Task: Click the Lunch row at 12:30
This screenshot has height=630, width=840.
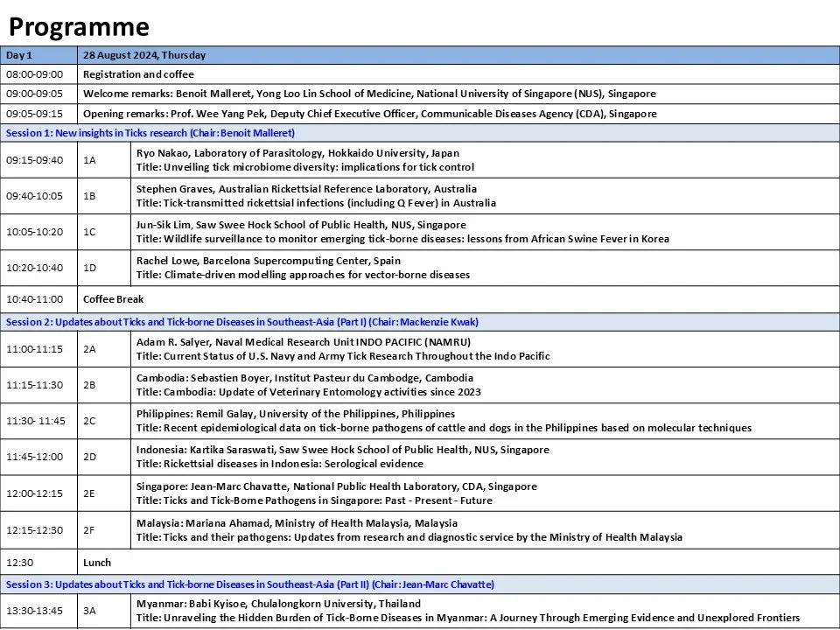Action: coord(97,563)
